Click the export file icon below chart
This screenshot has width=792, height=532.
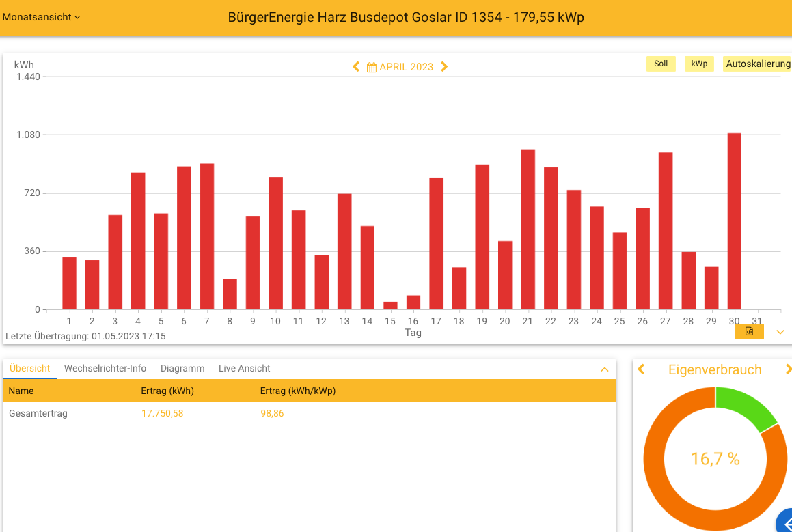[749, 331]
